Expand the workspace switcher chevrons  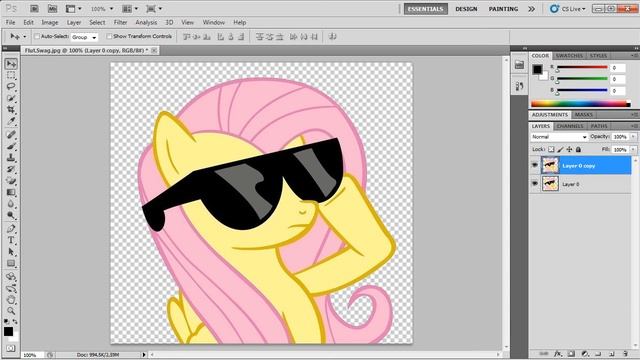(531, 9)
